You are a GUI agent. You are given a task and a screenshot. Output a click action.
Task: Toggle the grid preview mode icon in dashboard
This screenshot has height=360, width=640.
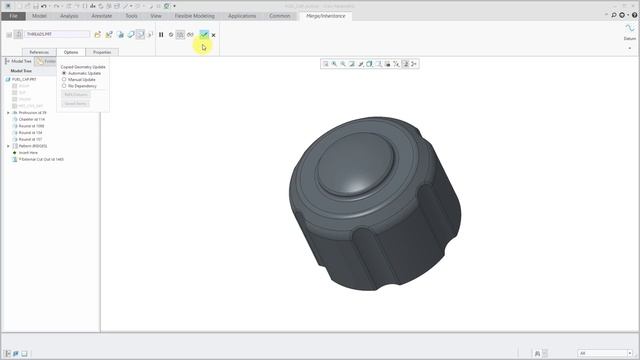[x=180, y=35]
